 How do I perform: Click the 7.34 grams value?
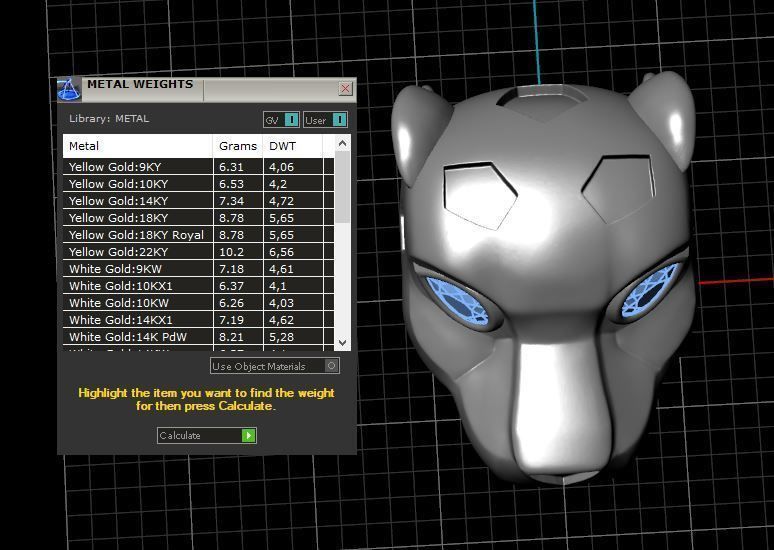pyautogui.click(x=232, y=201)
